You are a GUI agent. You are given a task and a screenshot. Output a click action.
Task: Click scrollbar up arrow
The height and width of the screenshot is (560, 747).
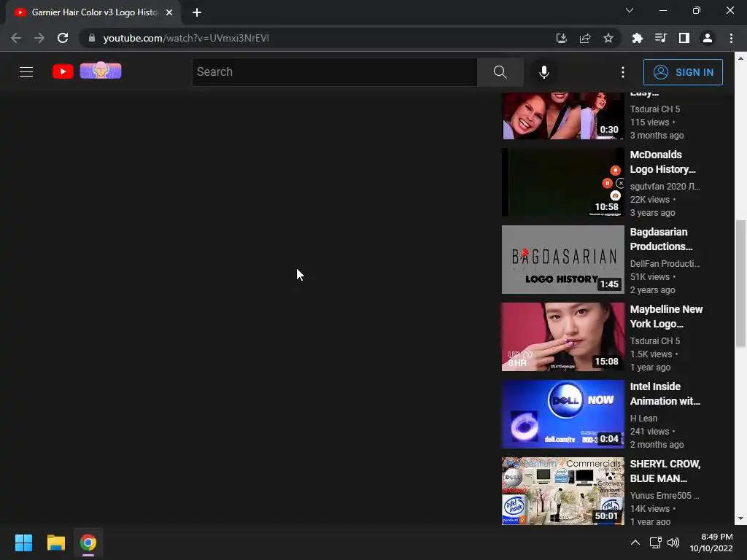tap(740, 58)
